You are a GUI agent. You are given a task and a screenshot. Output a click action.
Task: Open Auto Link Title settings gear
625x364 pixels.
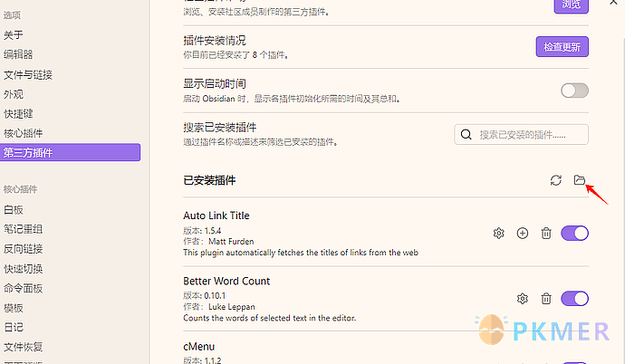click(499, 233)
